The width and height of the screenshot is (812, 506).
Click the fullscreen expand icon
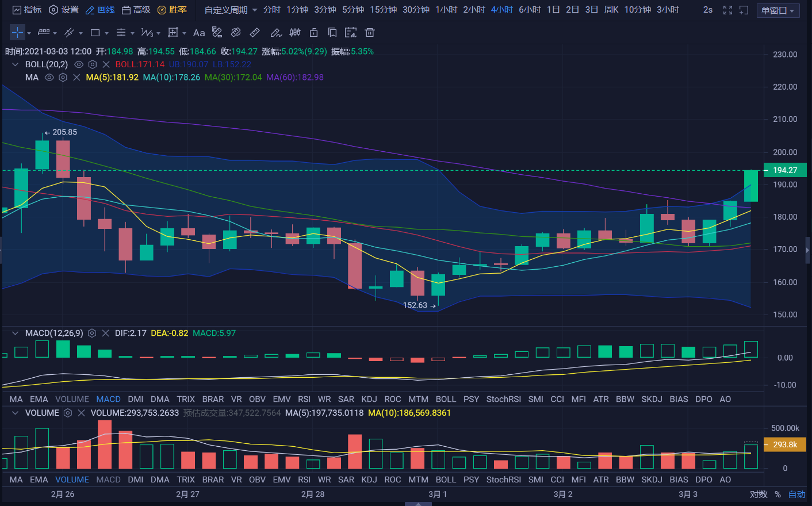[727, 10]
